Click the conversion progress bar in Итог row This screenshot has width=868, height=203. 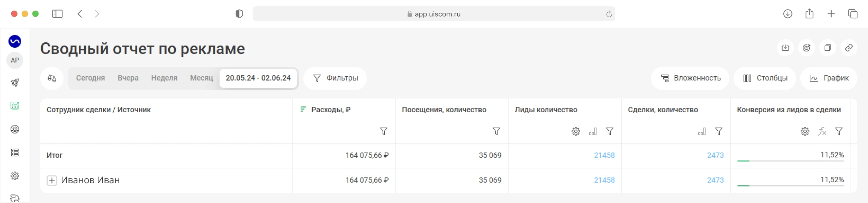[790, 161]
